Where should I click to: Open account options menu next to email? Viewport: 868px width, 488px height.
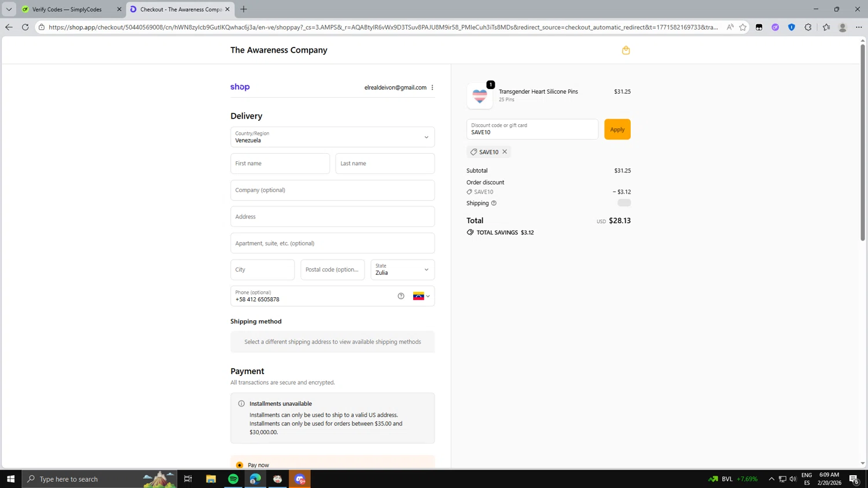tap(432, 87)
